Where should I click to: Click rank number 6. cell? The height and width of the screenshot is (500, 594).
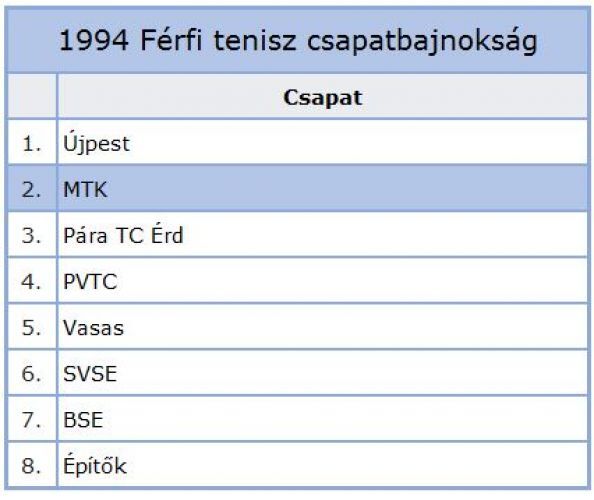[32, 373]
